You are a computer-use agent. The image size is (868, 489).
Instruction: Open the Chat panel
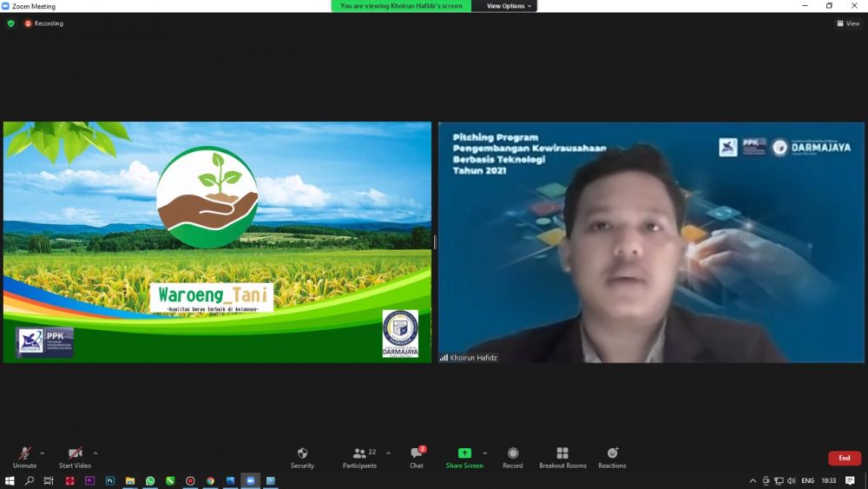coord(417,458)
